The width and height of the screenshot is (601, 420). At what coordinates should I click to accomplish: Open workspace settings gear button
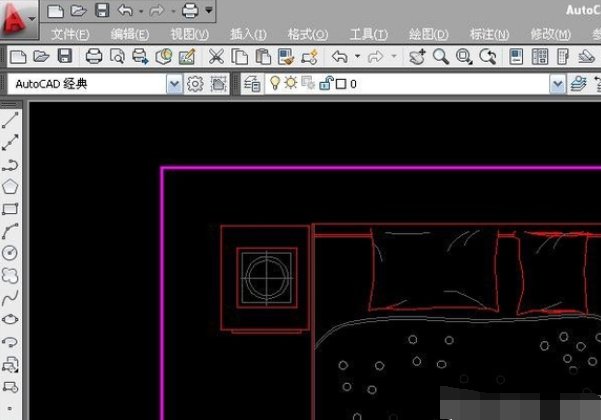tap(196, 84)
